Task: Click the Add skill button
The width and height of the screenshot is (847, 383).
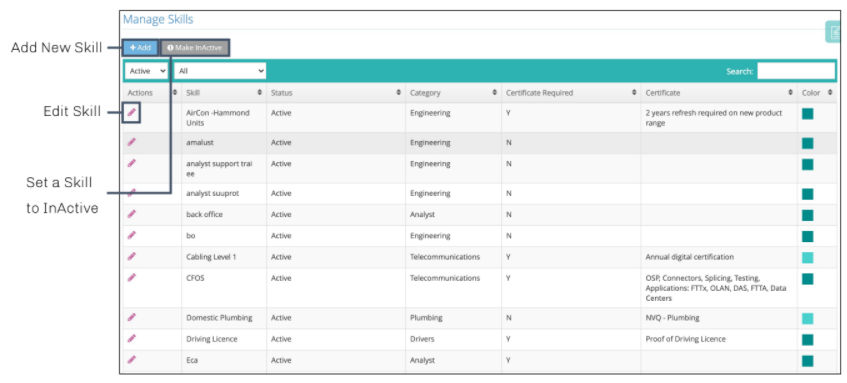Action: 140,48
